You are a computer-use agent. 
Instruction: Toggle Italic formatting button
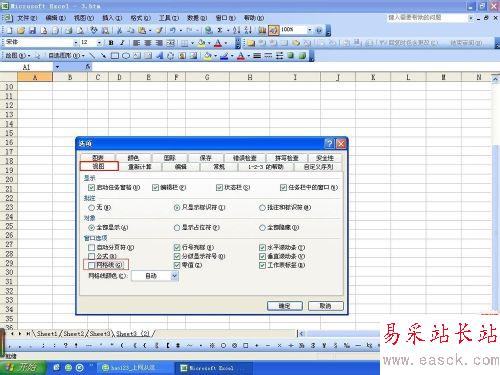(x=122, y=43)
